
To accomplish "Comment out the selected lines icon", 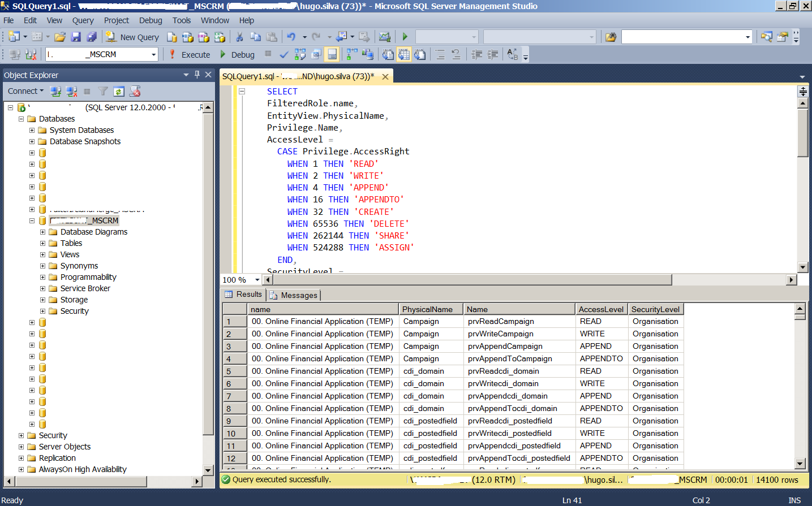I will tap(440, 54).
